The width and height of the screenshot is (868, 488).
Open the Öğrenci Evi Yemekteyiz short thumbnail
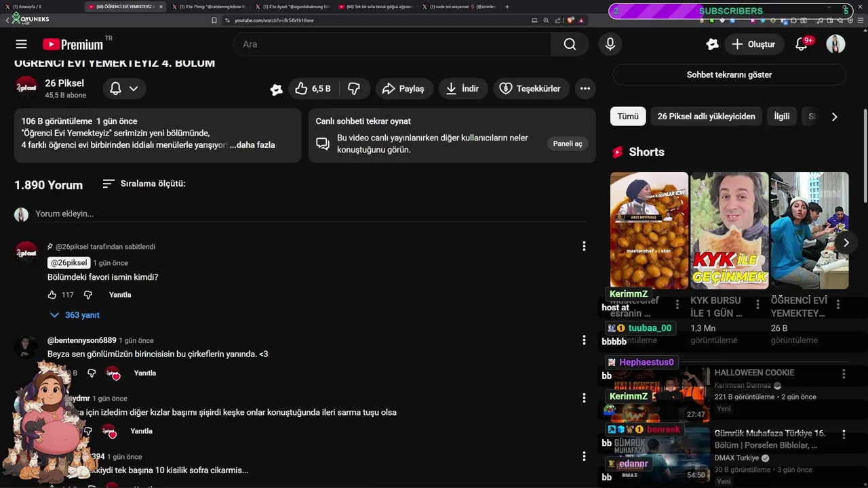coord(810,230)
